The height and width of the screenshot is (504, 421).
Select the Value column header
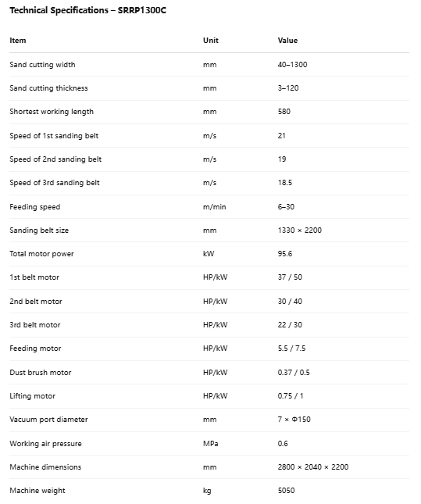coord(287,41)
